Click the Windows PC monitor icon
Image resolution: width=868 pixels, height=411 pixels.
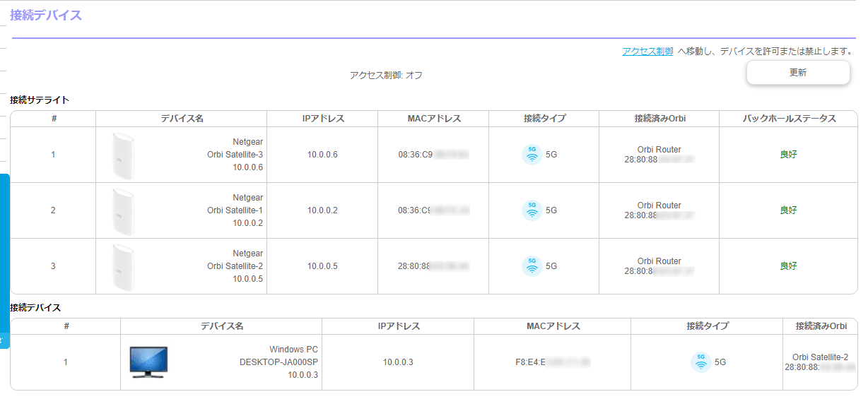click(x=148, y=362)
